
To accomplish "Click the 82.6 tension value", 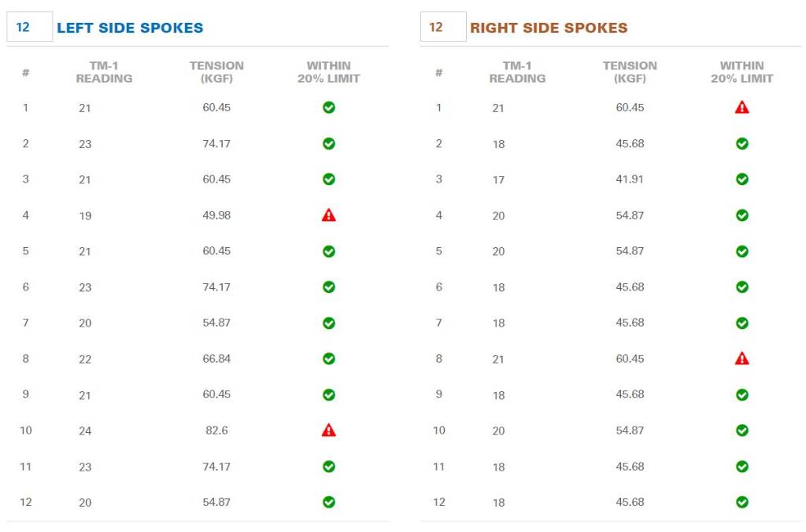I will point(216,430).
